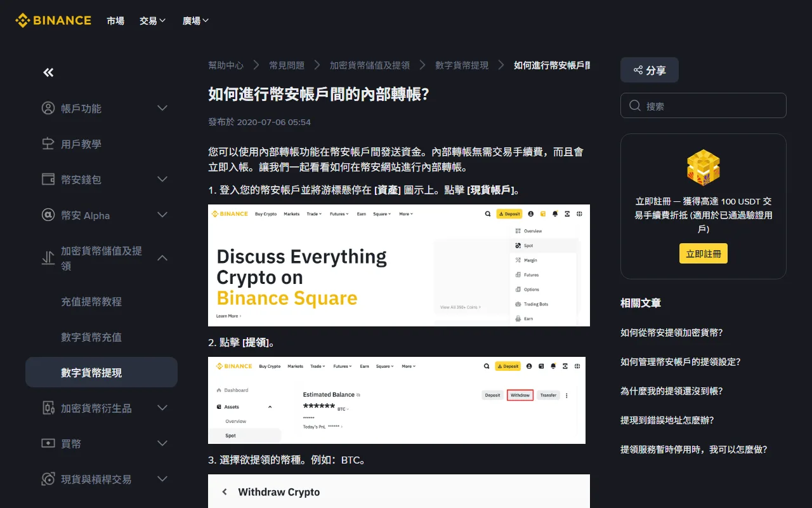This screenshot has width=812, height=508.
Task: Open 數字貨幣充值 sidebar item
Action: (91, 337)
